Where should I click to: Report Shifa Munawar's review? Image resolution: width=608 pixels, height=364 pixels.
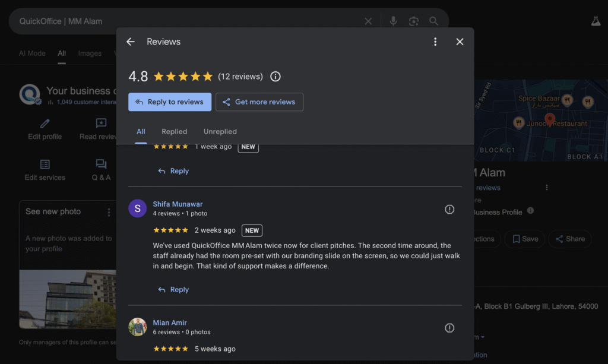449,209
